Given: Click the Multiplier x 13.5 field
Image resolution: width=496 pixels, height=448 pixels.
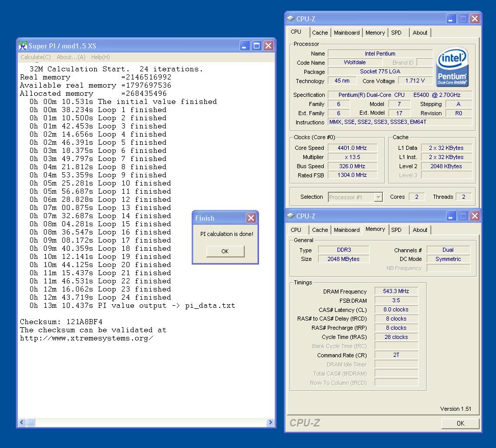Looking at the screenshot, I should point(352,157).
